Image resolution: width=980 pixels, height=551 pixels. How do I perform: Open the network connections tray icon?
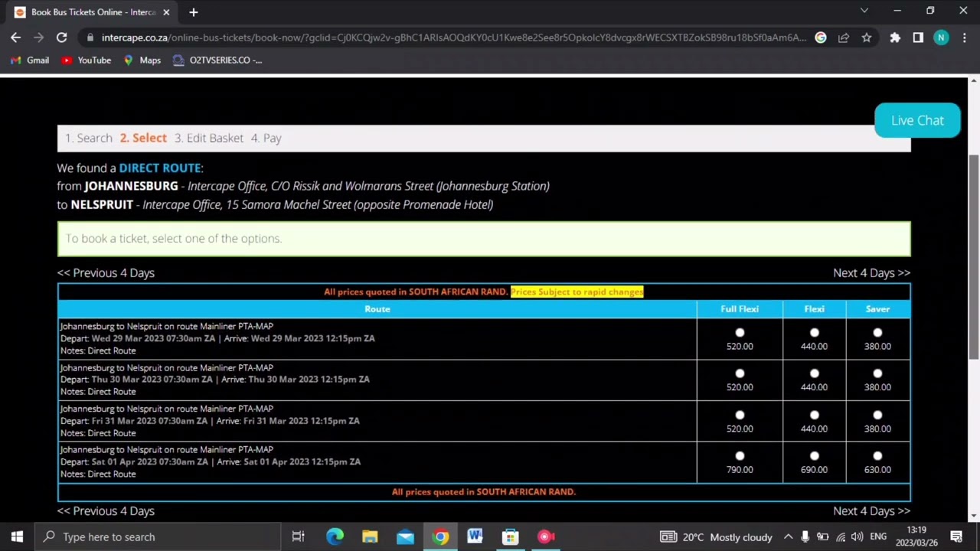(x=841, y=536)
